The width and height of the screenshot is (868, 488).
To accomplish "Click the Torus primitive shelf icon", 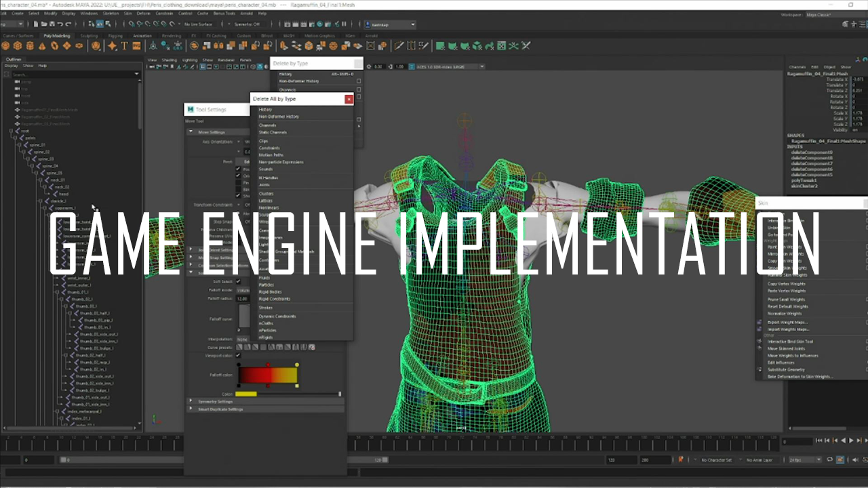I will click(x=54, y=45).
